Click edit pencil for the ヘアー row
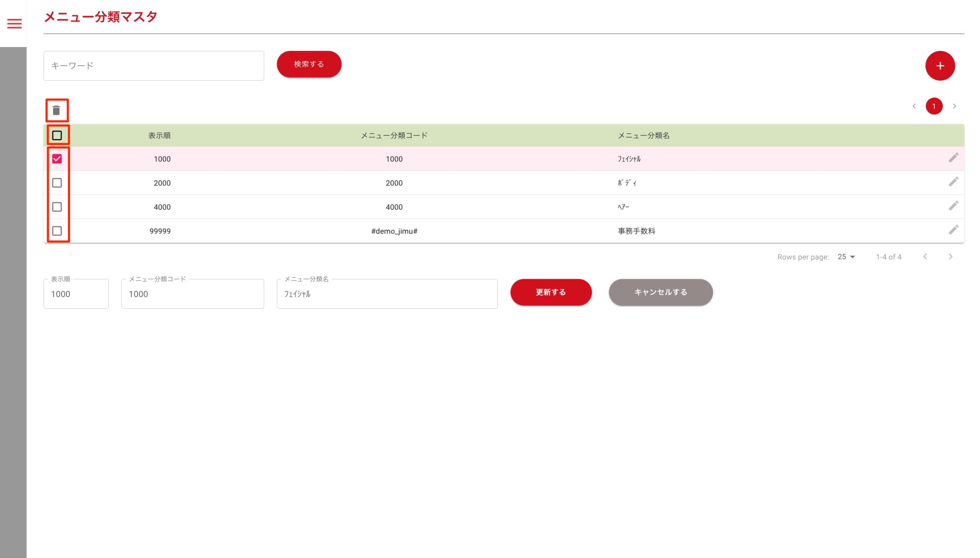The width and height of the screenshot is (980, 558). 953,206
